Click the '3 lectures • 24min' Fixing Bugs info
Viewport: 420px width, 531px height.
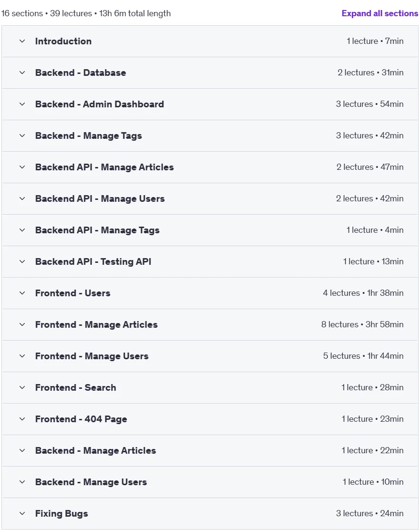(x=369, y=513)
